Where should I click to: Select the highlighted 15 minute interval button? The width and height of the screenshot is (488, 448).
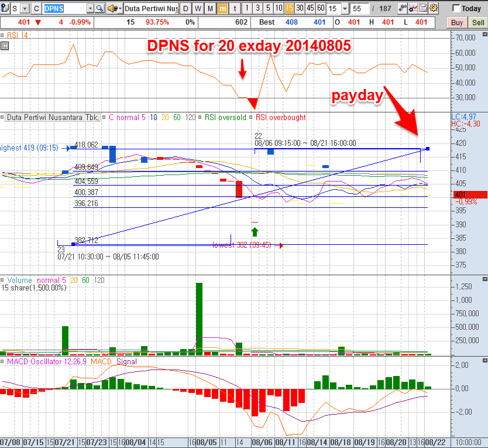289,8
